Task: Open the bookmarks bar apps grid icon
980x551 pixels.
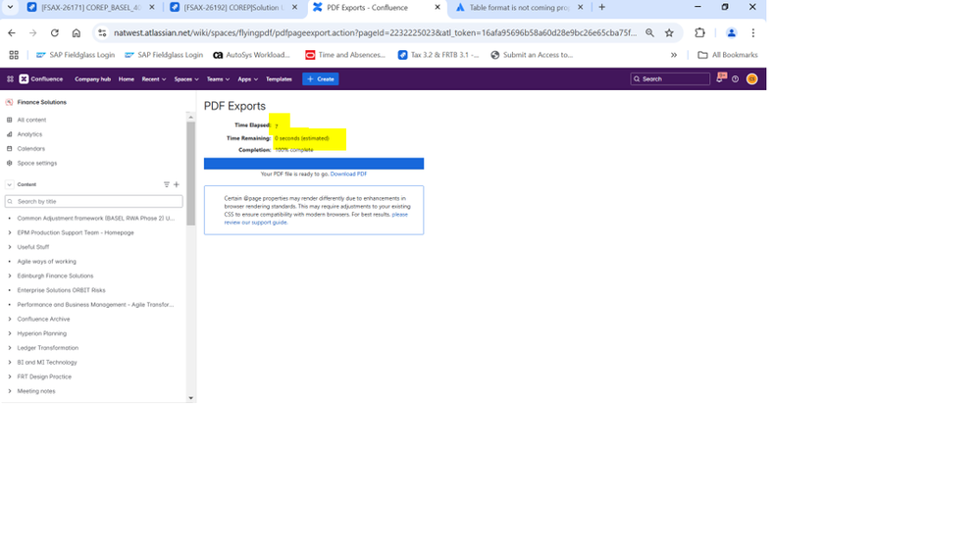Action: [14, 55]
